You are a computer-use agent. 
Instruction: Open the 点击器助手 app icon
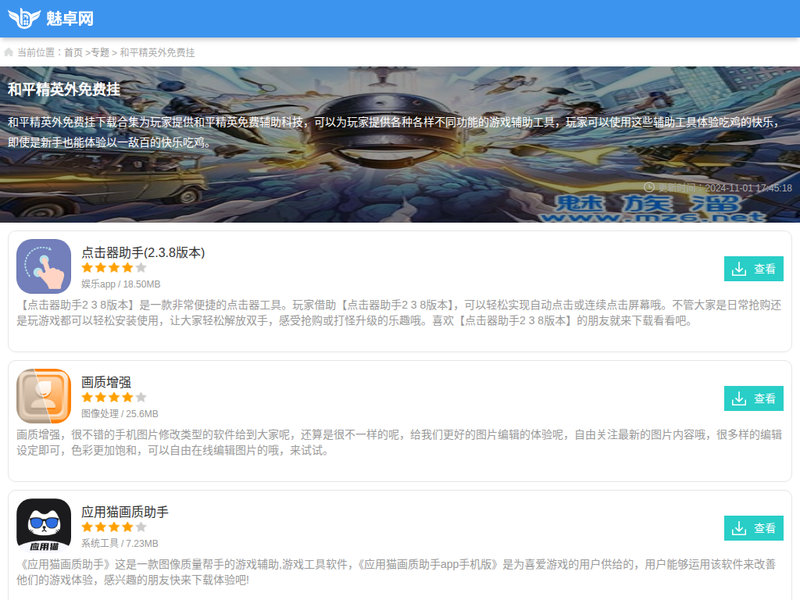44,266
